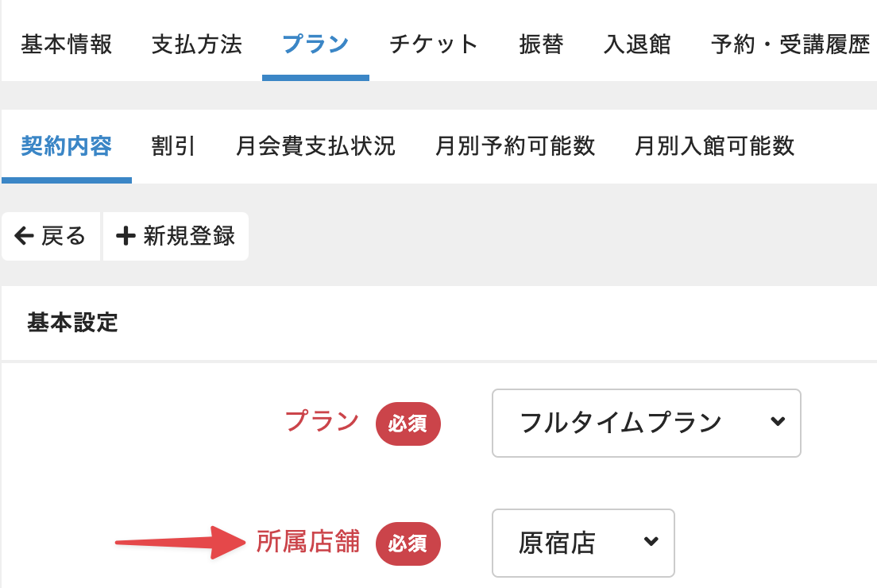Switch to the チケット tab

pyautogui.click(x=433, y=45)
